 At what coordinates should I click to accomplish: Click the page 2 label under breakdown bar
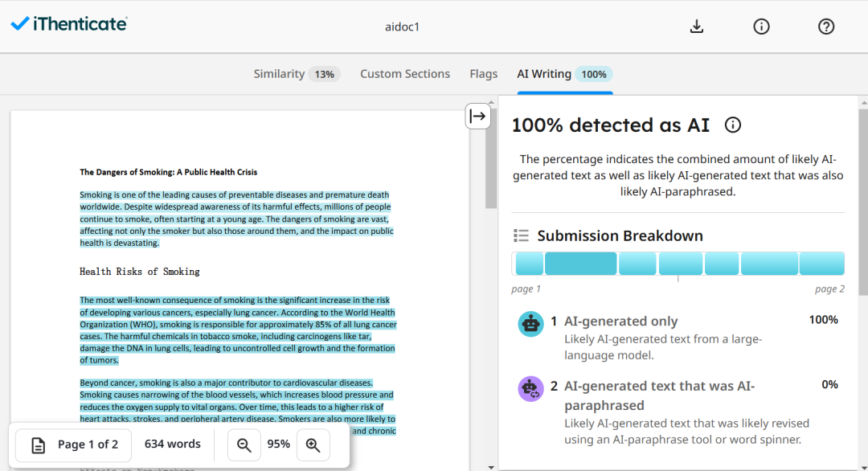point(829,289)
